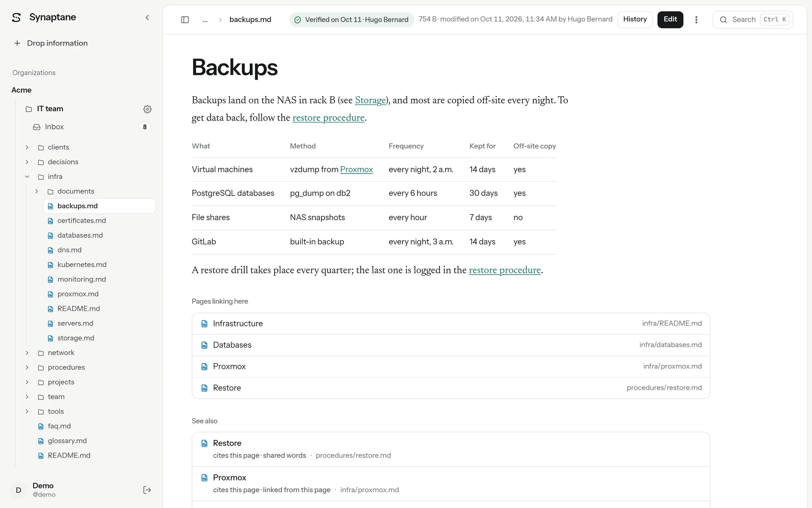Screen dimensions: 812x508
Task: Click the Search input field
Action: click(753, 20)
